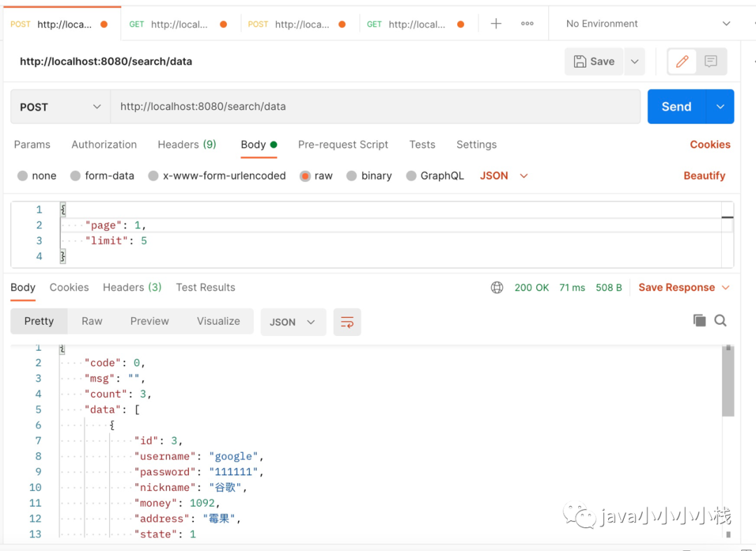Click the request URL input field

[375, 106]
